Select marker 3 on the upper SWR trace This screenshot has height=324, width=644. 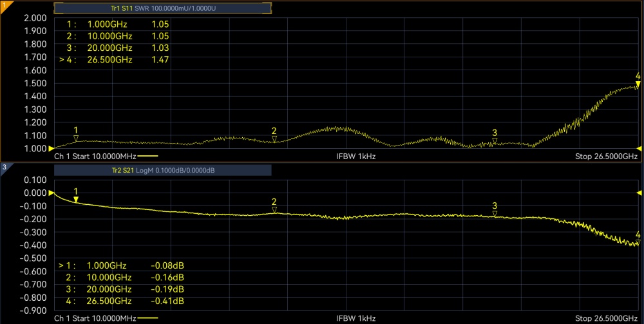pyautogui.click(x=495, y=141)
